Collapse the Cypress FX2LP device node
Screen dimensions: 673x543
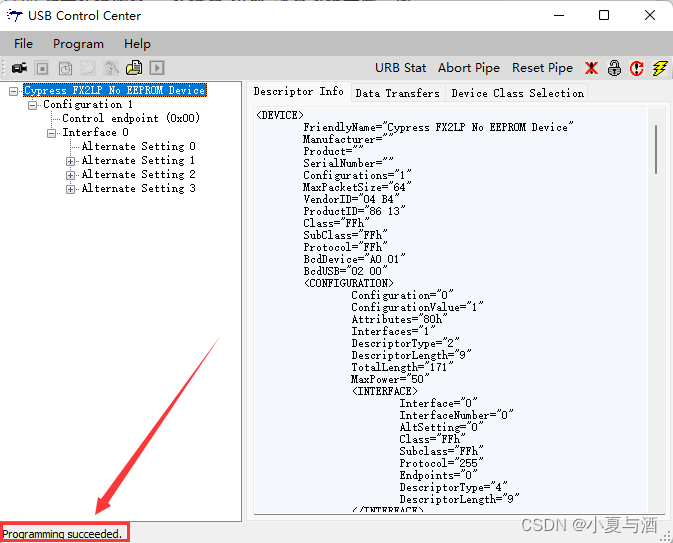pos(14,91)
